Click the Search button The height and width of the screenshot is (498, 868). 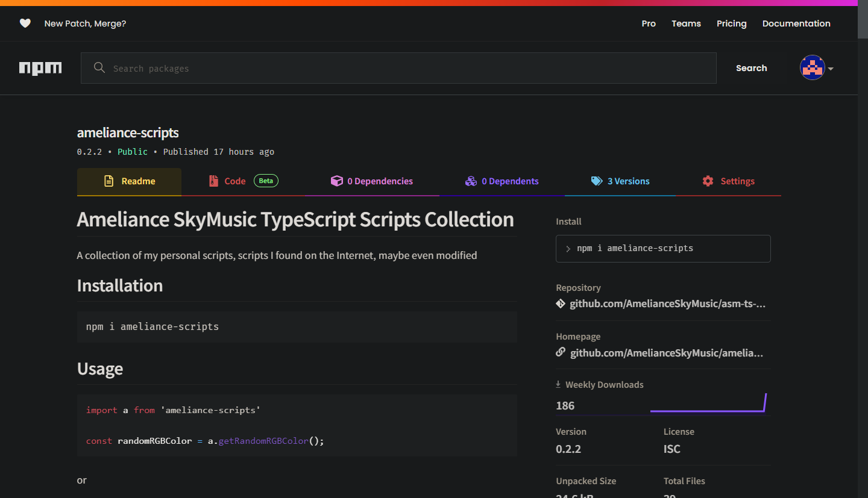click(752, 68)
